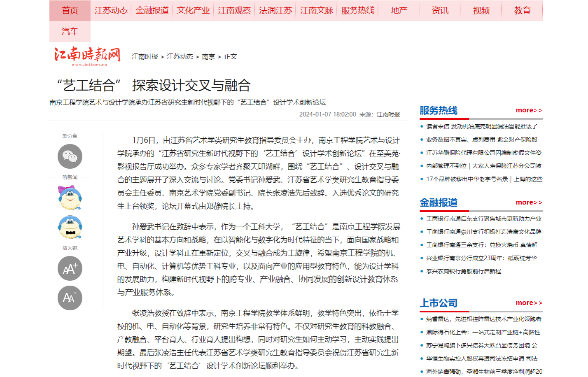Decrease font size with AA- icon
The width and height of the screenshot is (588, 377).
click(x=70, y=298)
